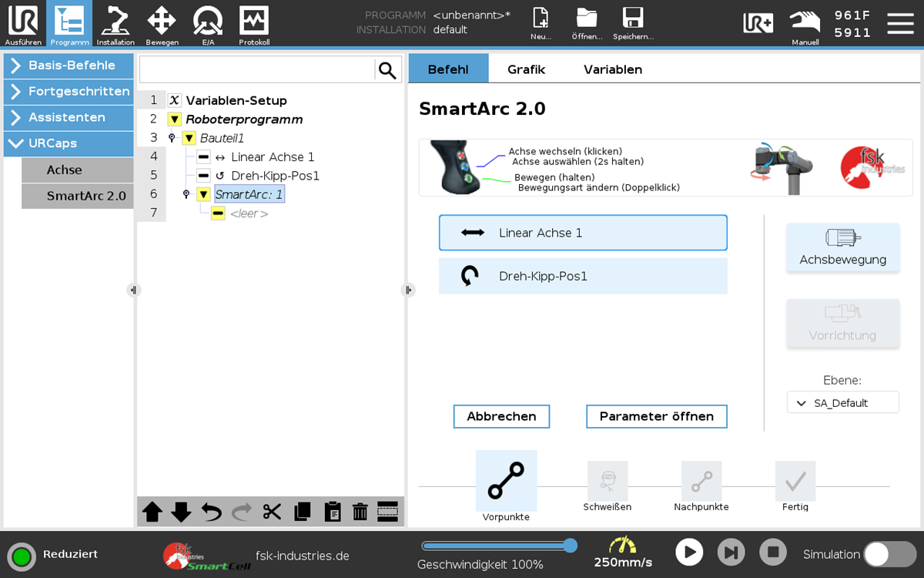The width and height of the screenshot is (924, 578).
Task: Copy the selected program node
Action: [x=302, y=512]
